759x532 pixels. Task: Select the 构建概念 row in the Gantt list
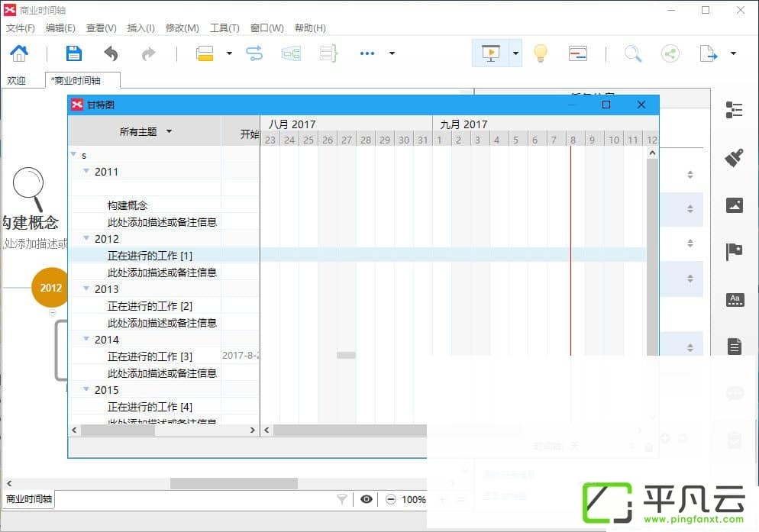coord(164,205)
